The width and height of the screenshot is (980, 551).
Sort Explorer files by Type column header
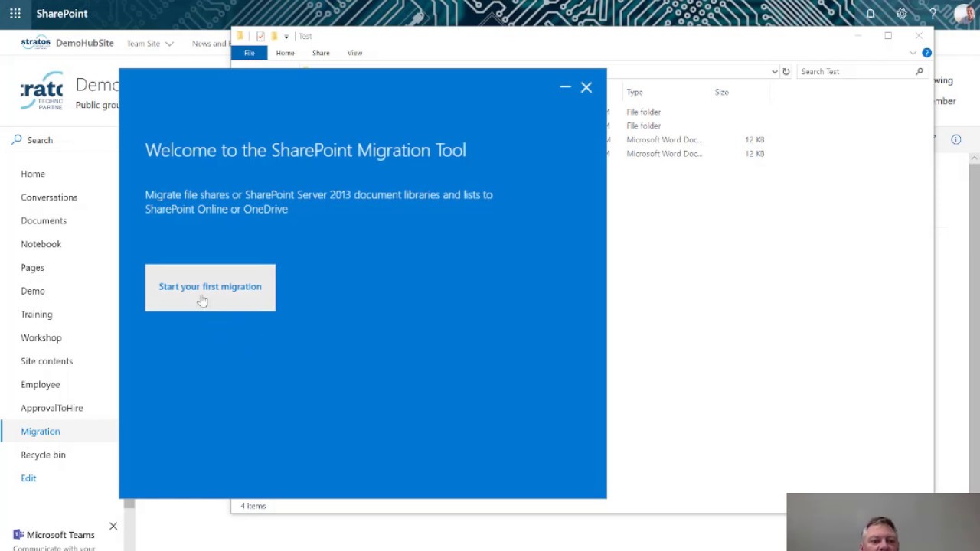635,92
